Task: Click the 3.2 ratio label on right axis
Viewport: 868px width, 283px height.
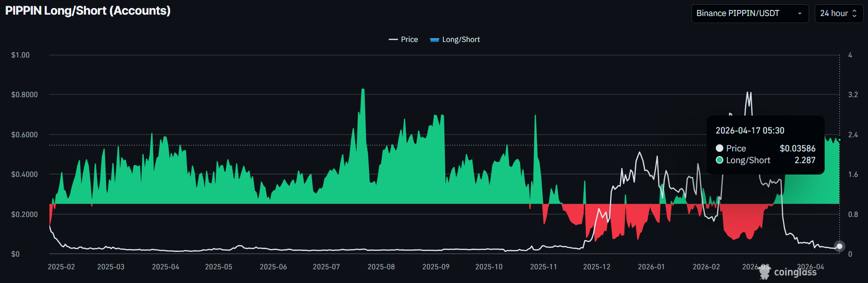Action: (x=853, y=95)
